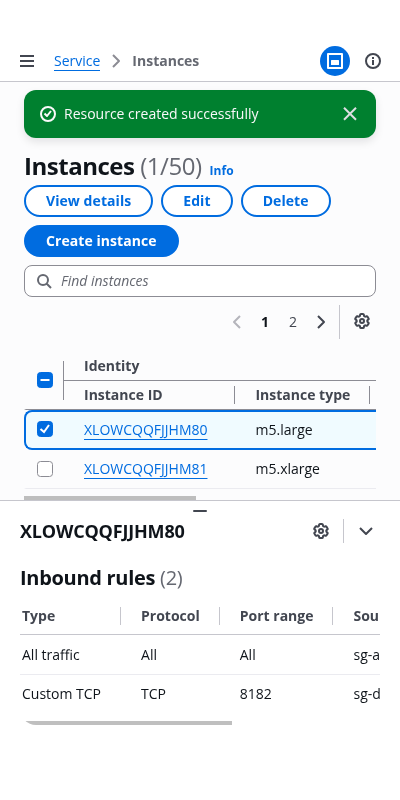Click the Service breadcrumb link
The image size is (400, 800).
point(77,61)
